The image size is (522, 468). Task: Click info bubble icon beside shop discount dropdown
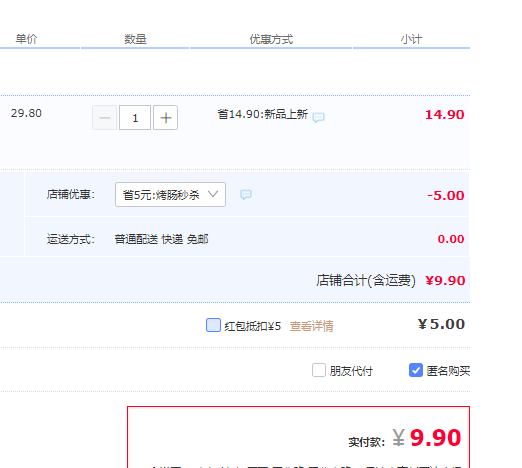click(246, 194)
